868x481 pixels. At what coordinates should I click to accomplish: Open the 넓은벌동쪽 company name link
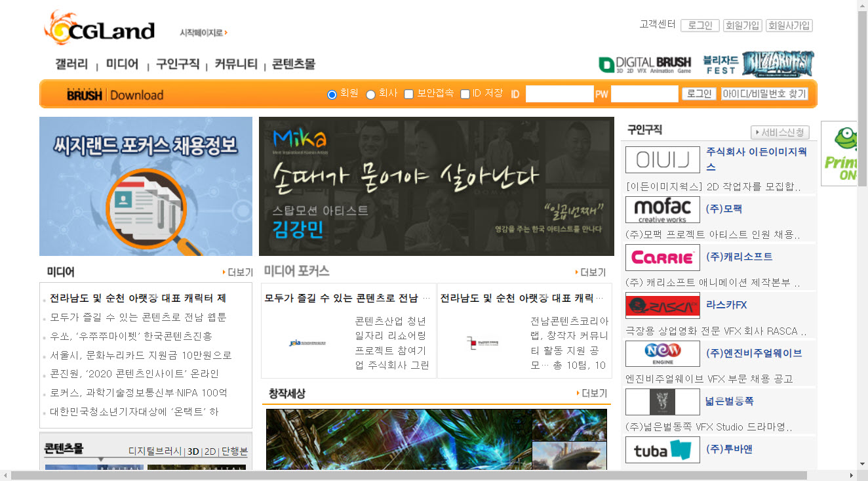tap(730, 401)
